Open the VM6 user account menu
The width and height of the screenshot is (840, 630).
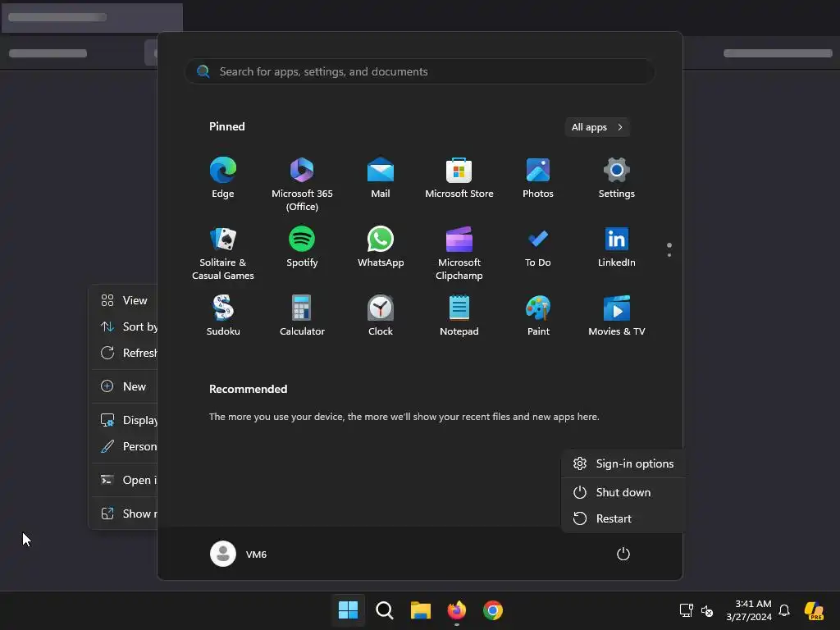click(x=239, y=554)
